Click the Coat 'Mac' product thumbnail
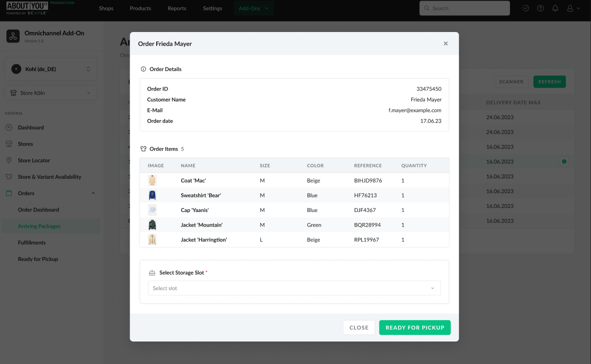The height and width of the screenshot is (364, 591). (x=153, y=180)
